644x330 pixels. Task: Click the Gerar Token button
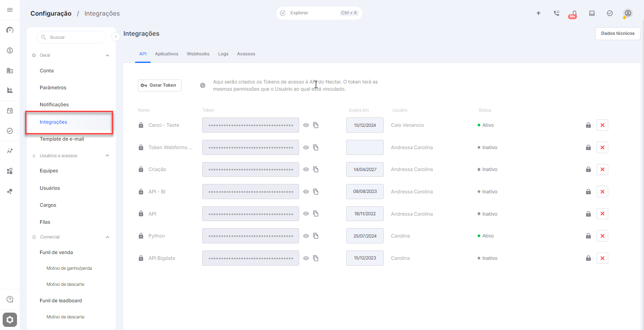click(x=160, y=85)
